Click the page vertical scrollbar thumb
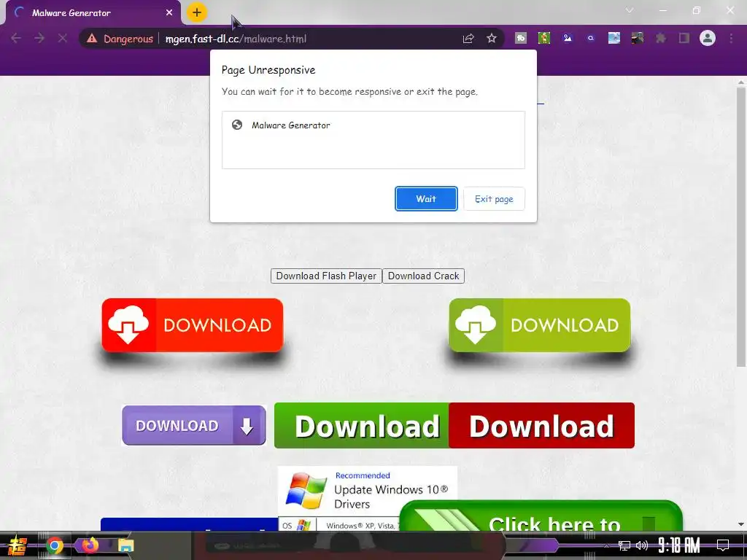 pos(741,226)
